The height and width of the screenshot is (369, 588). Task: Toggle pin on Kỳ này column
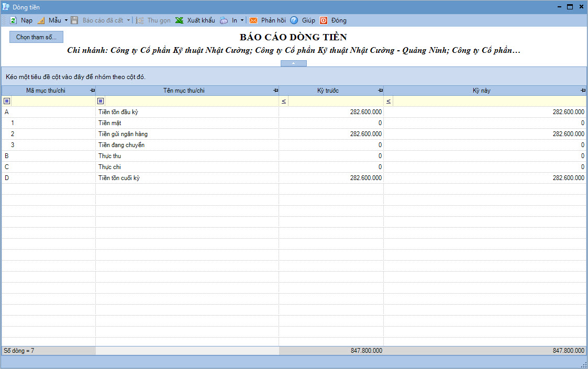tap(583, 91)
